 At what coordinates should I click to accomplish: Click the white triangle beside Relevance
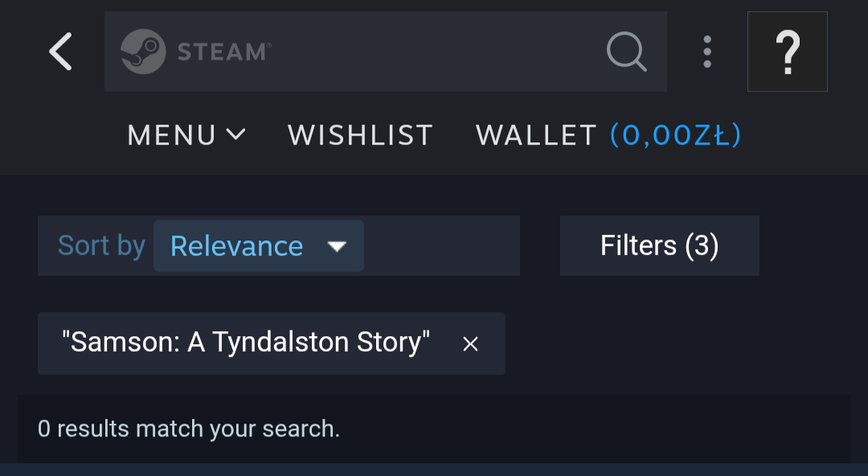click(x=338, y=246)
